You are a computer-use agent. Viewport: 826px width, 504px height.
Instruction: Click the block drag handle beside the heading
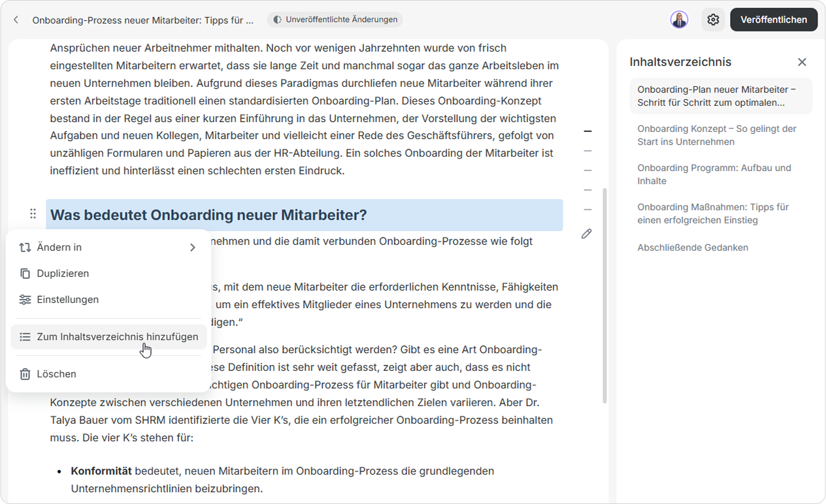33,213
